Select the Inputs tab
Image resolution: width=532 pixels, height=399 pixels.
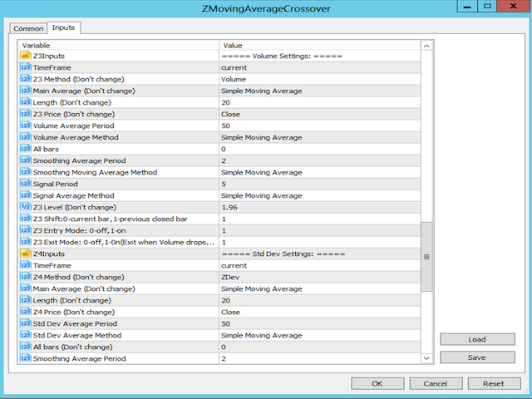63,27
